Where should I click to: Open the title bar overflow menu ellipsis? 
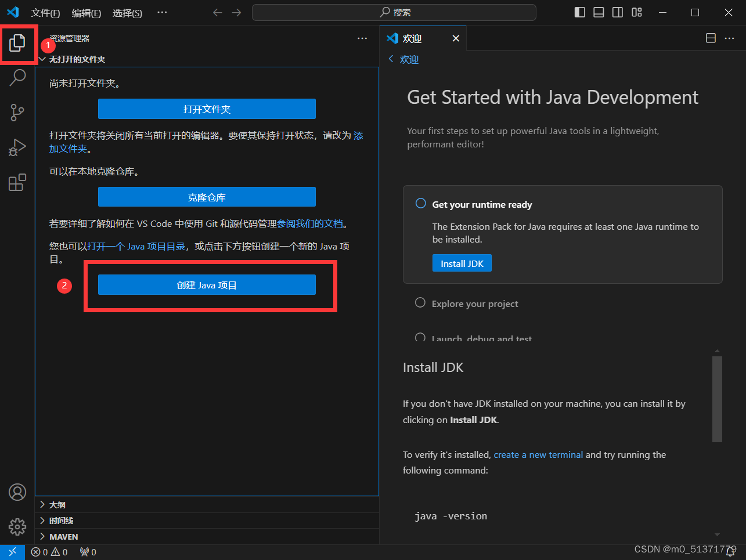[x=162, y=12]
